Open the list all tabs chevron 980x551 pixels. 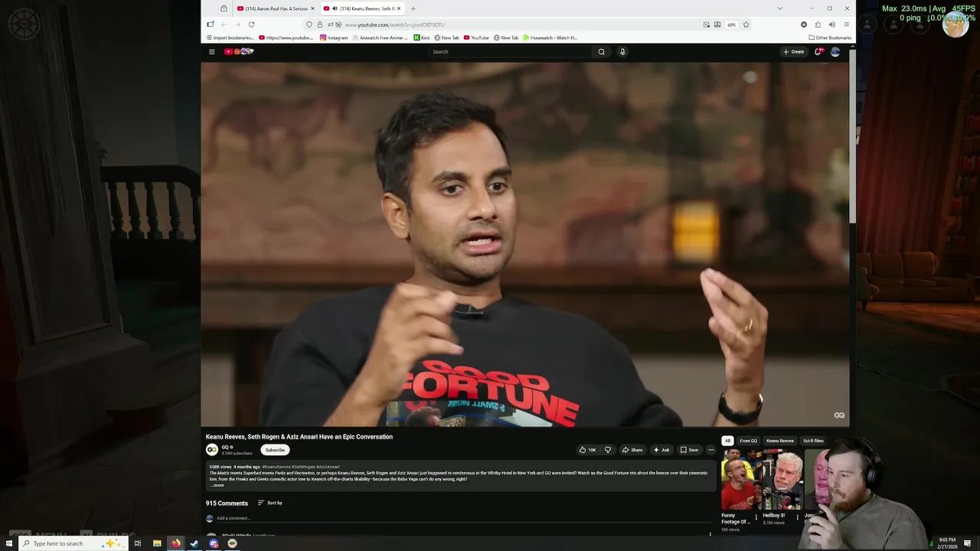pyautogui.click(x=780, y=8)
